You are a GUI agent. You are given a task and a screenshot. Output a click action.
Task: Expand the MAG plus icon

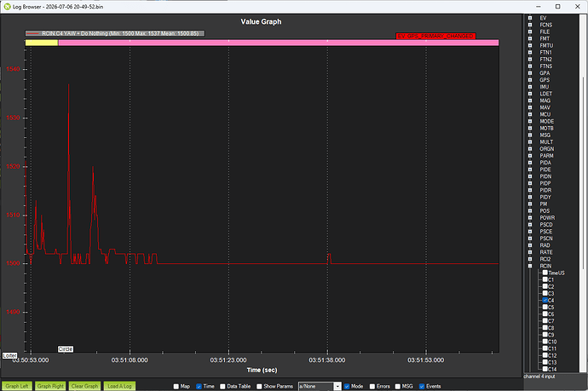[x=530, y=101]
